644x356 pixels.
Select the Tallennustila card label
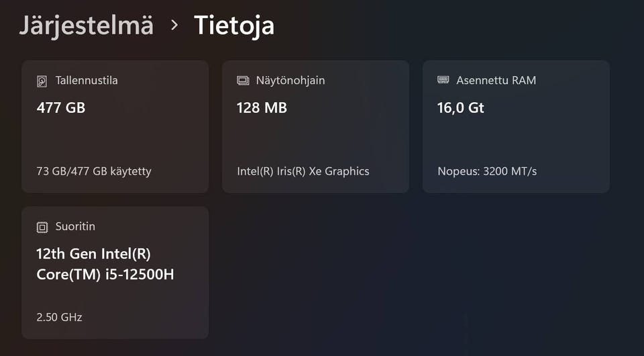pos(87,81)
